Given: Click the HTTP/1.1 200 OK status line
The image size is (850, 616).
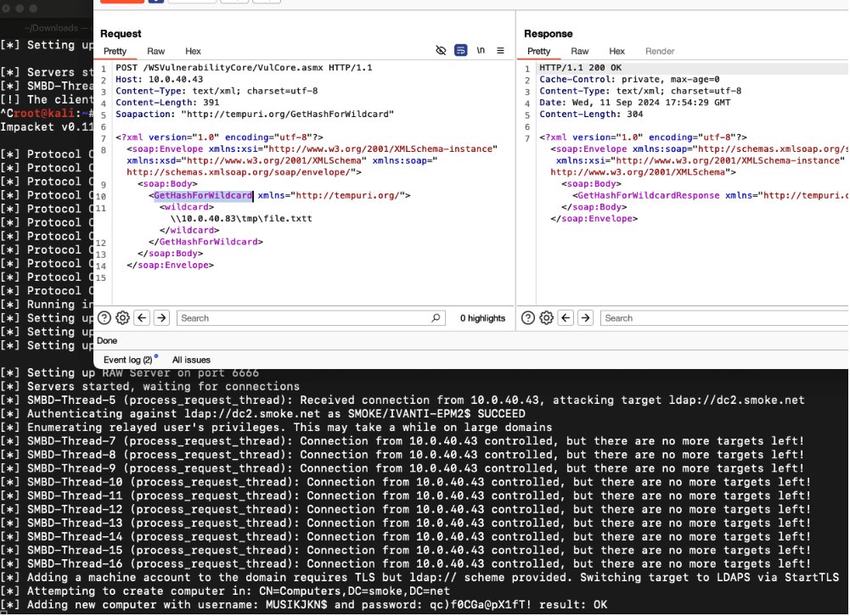Looking at the screenshot, I should [581, 68].
